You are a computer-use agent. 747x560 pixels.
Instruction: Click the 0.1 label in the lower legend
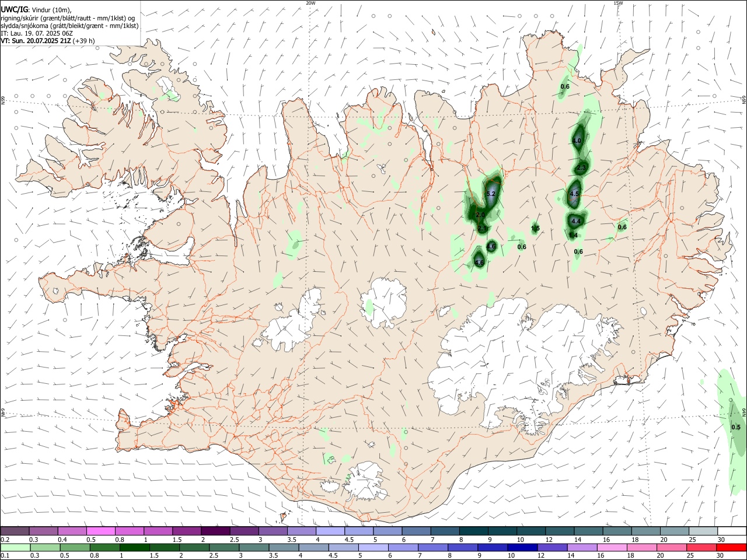(5, 556)
